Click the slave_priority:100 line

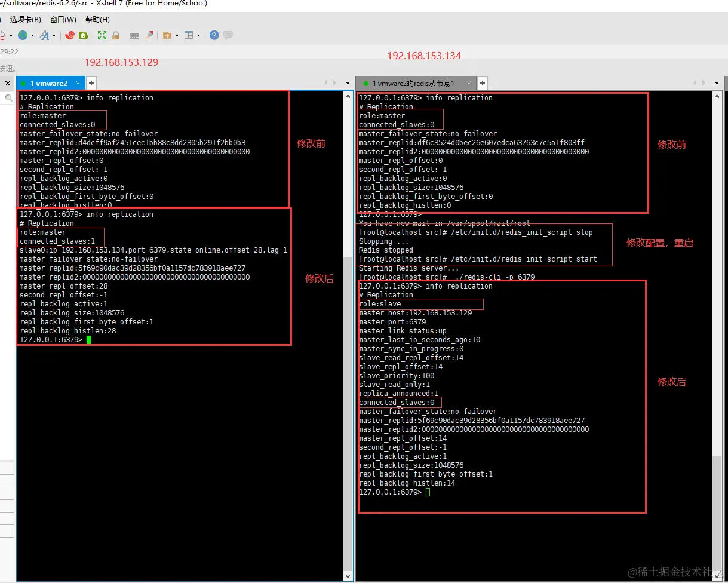(x=397, y=376)
